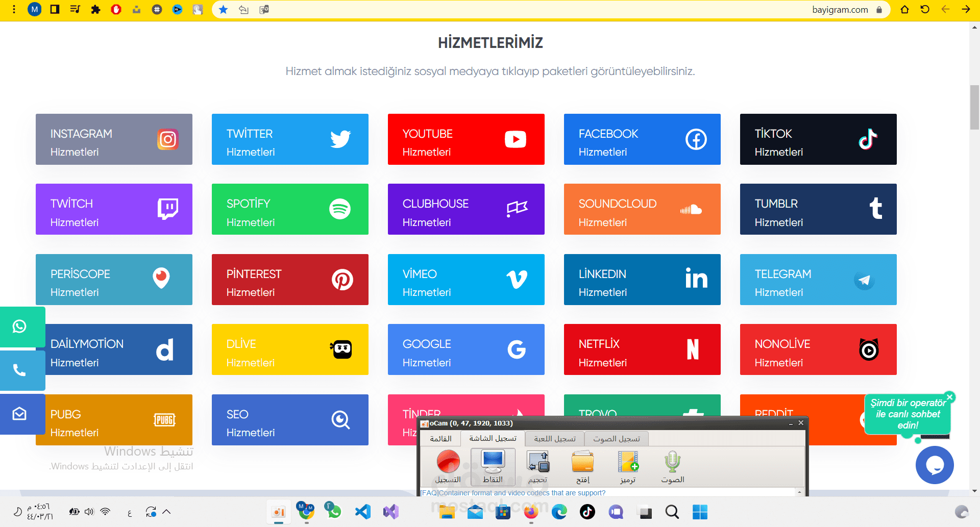The height and width of the screenshot is (527, 980).
Task: Open the volume control in system tray
Action: (89, 512)
